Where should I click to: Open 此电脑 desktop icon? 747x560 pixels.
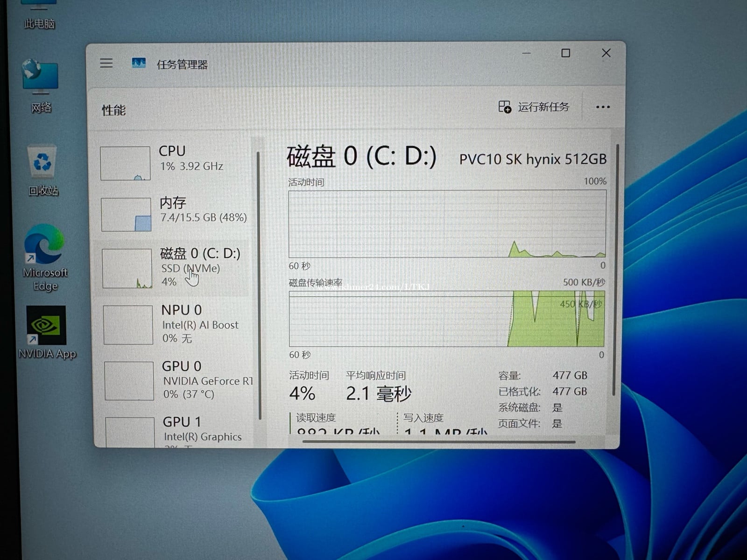[x=40, y=15]
